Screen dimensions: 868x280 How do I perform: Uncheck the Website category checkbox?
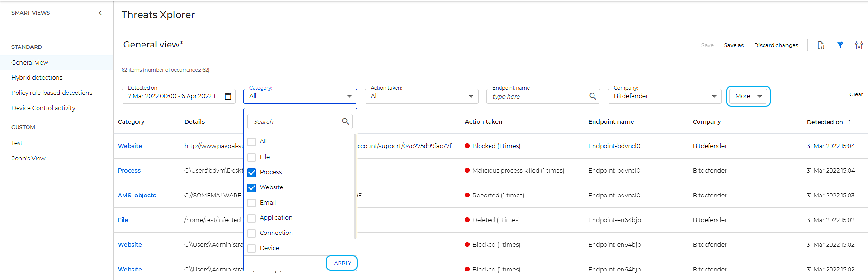[252, 188]
